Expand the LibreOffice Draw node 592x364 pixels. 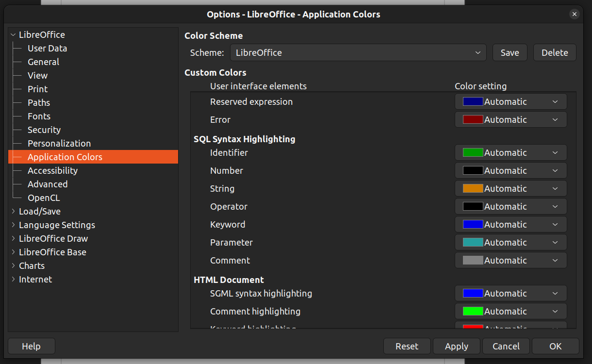13,239
